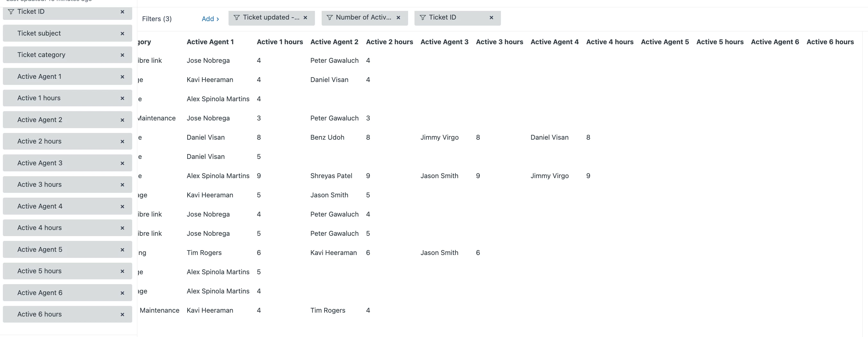Remove Active Agent 1 column chip
Image resolution: width=868 pixels, height=337 pixels.
[122, 77]
